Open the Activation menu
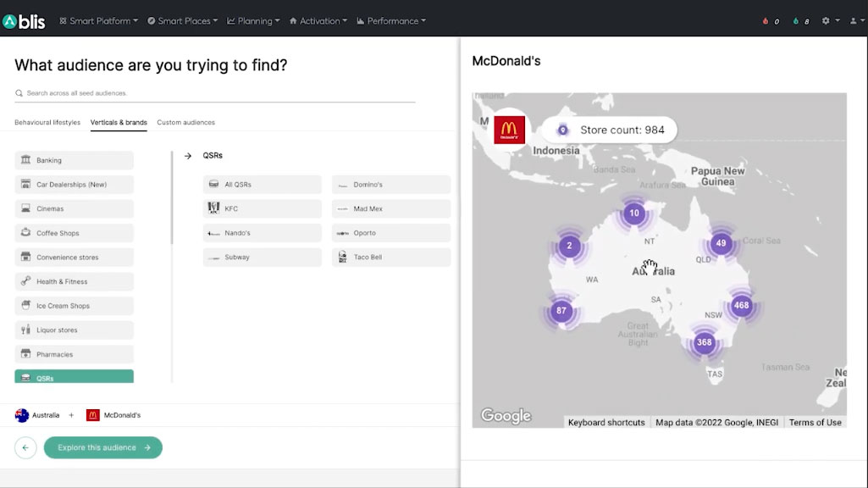Image resolution: width=868 pixels, height=488 pixels. click(318, 21)
